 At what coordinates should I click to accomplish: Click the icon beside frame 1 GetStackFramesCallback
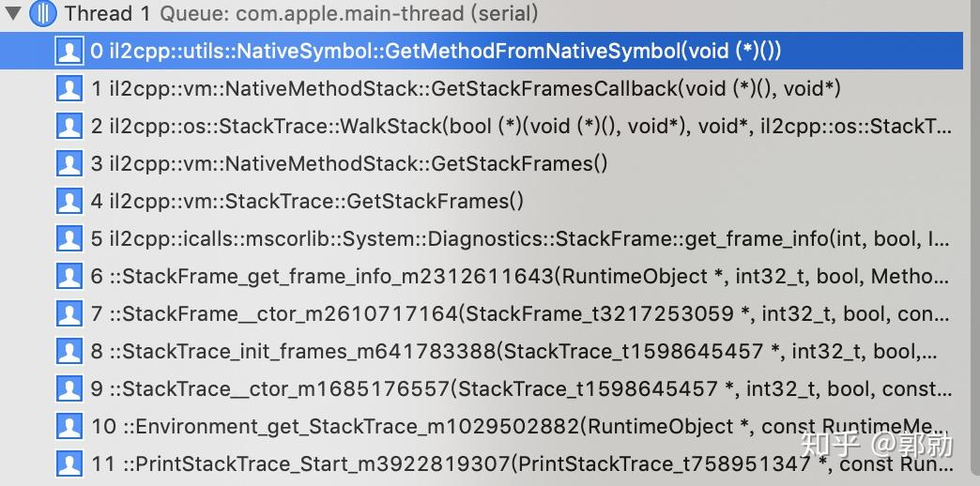click(69, 89)
